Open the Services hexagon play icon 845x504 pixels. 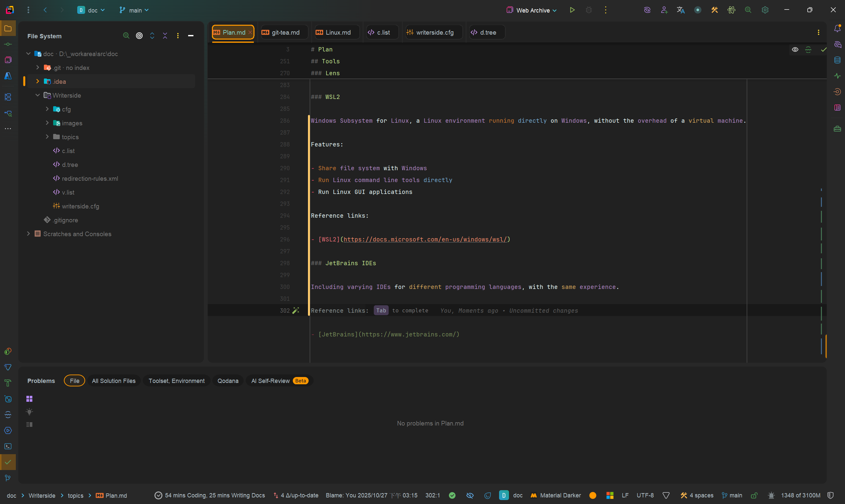(x=8, y=431)
